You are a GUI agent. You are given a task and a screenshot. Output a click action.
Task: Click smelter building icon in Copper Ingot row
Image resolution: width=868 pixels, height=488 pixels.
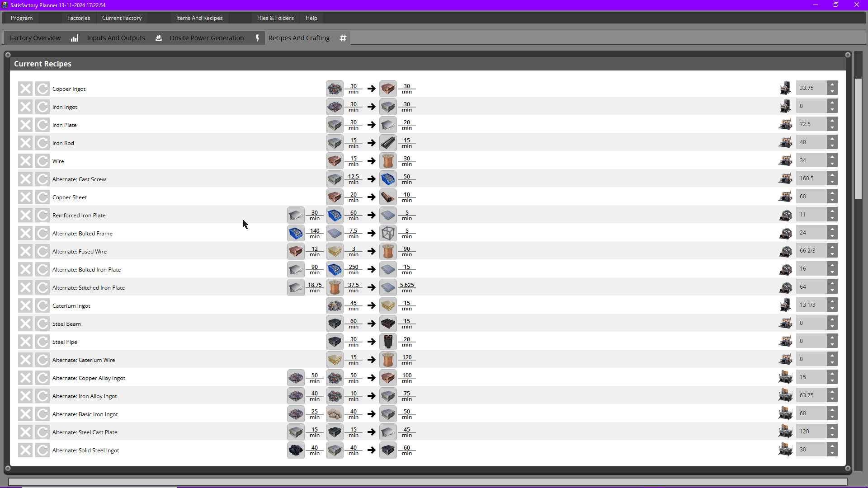[x=785, y=88]
